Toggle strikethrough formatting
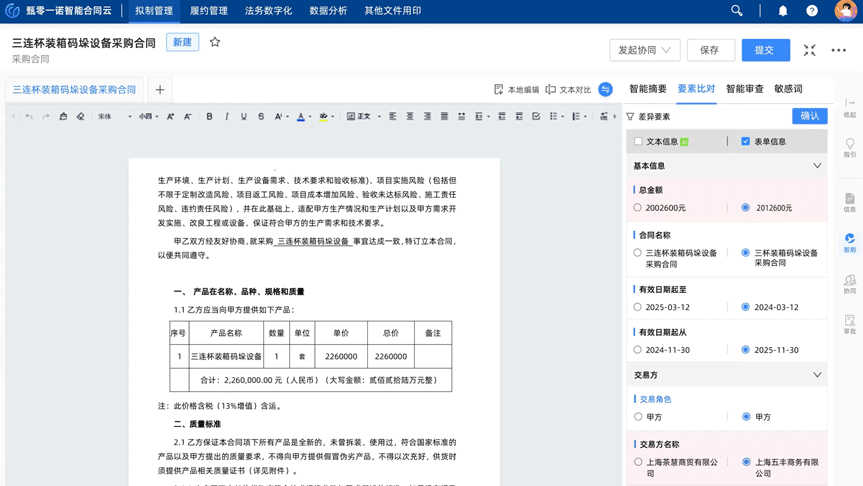This screenshot has width=863, height=486. tap(261, 116)
